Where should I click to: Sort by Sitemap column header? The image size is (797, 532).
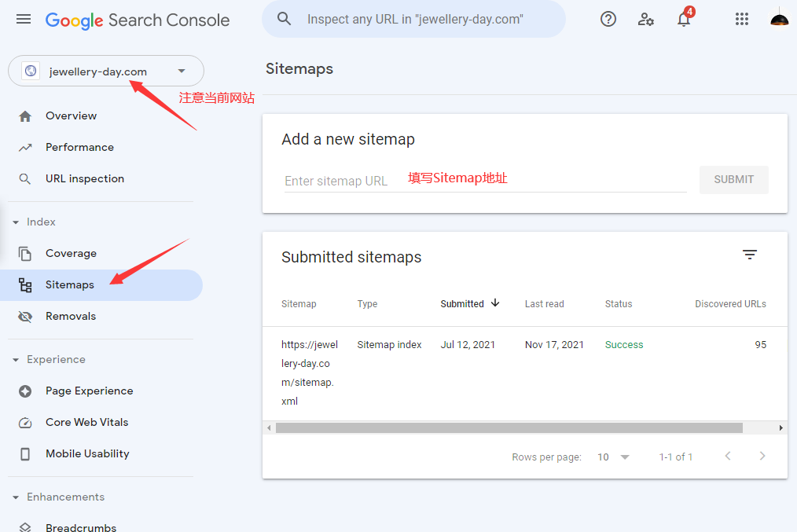click(299, 304)
